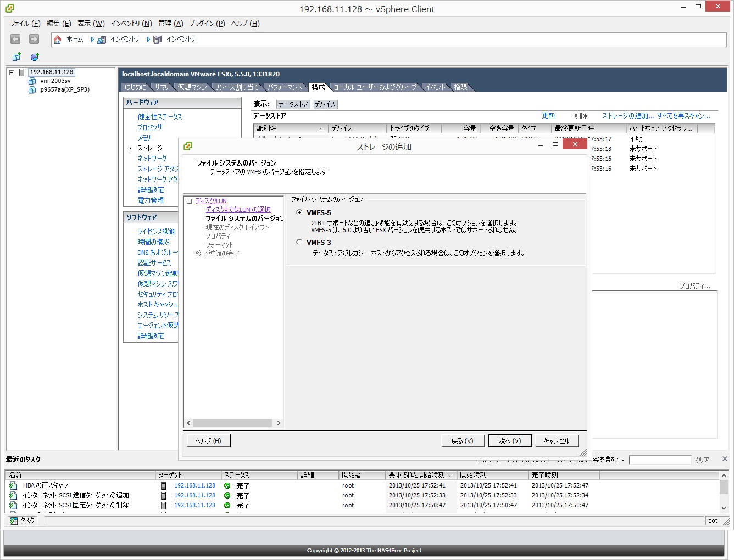Open the 編集 (E) menu
This screenshot has height=560, width=734.
pyautogui.click(x=59, y=23)
